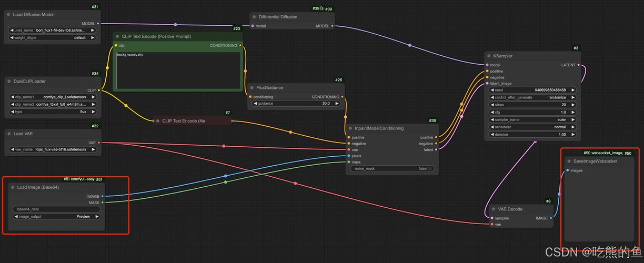Image resolution: width=644 pixels, height=263 pixels.
Task: Click the seed number value in KSampler
Action: (550, 90)
